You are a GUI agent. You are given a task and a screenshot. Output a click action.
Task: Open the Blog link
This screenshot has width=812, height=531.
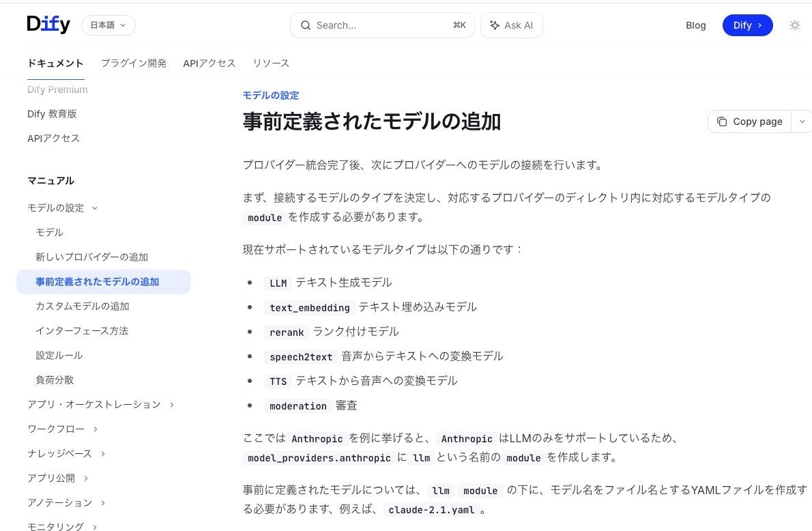click(x=695, y=25)
